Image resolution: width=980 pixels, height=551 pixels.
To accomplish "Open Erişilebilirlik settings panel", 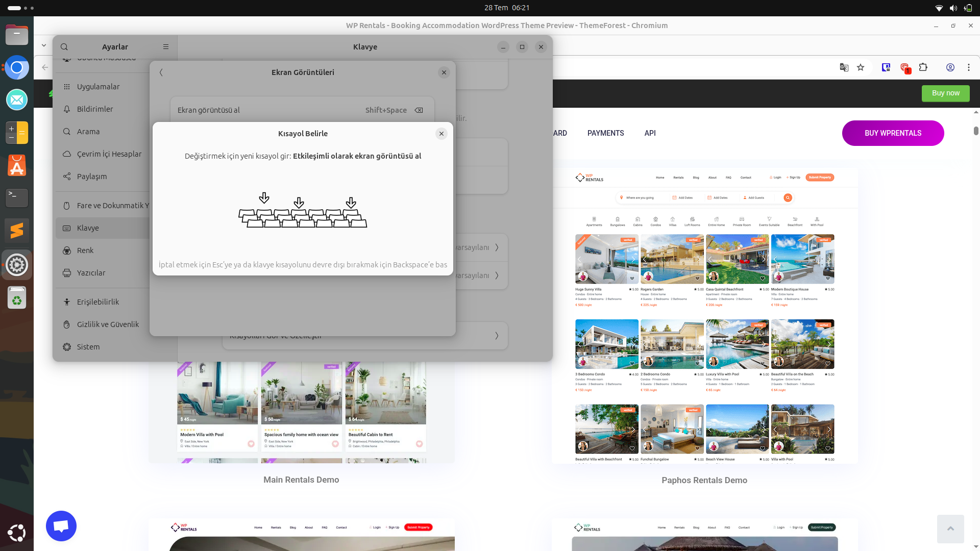I will 102,302.
